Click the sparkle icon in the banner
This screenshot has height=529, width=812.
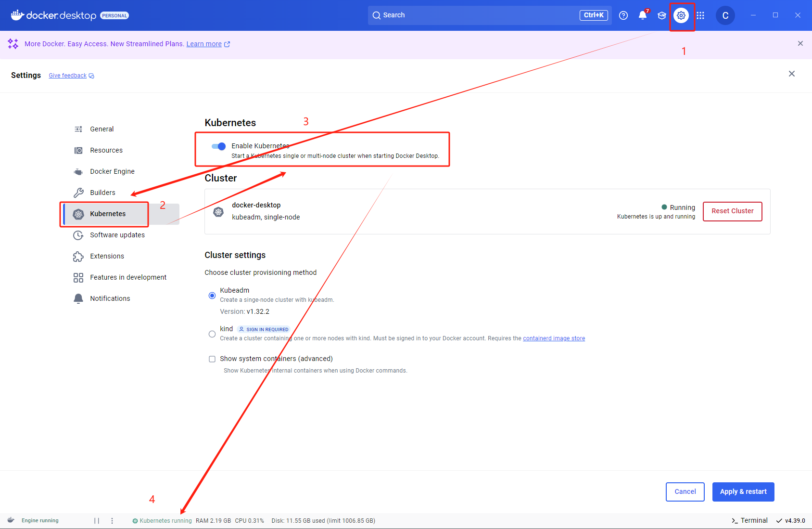[x=13, y=44]
